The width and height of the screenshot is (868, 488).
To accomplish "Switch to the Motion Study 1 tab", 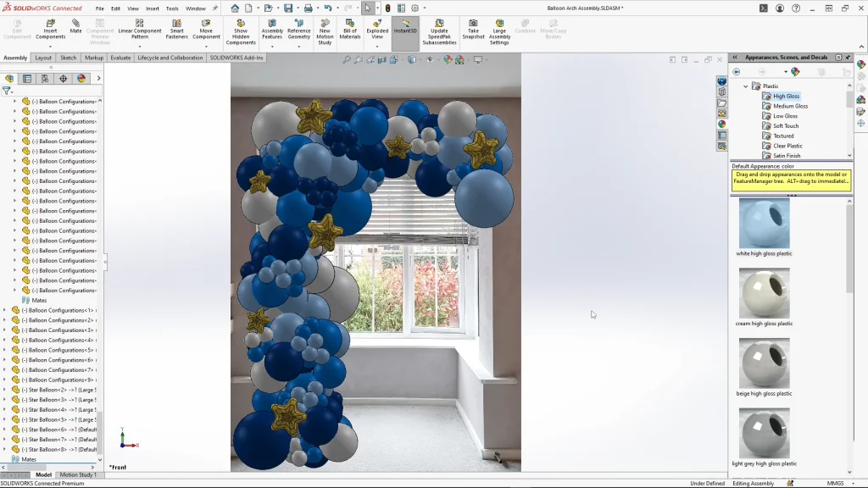I will (x=77, y=474).
